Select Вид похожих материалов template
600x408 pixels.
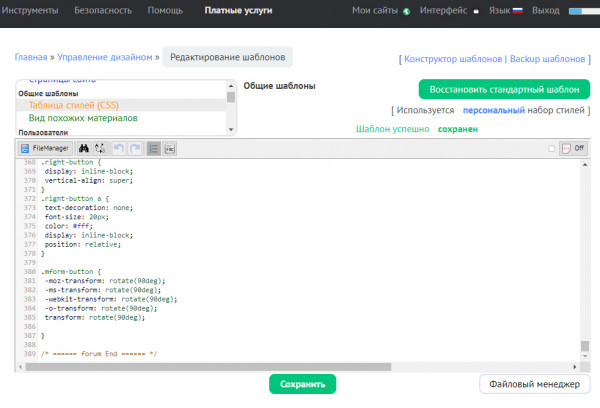83,118
